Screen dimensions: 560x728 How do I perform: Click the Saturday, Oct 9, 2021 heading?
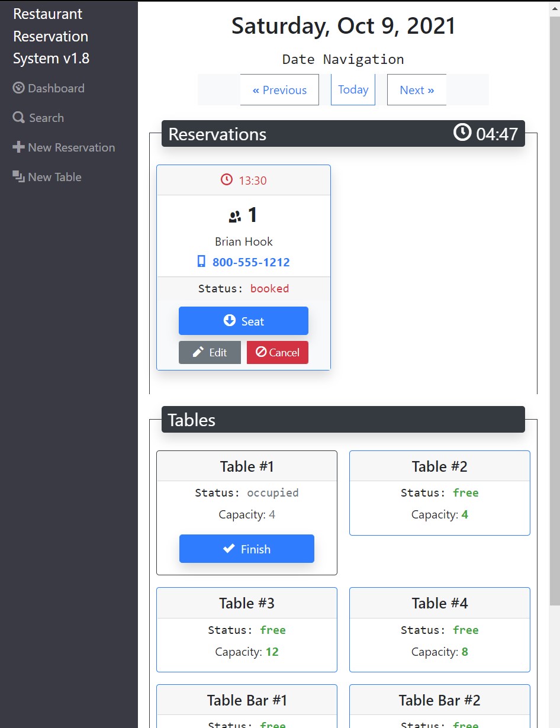click(343, 26)
